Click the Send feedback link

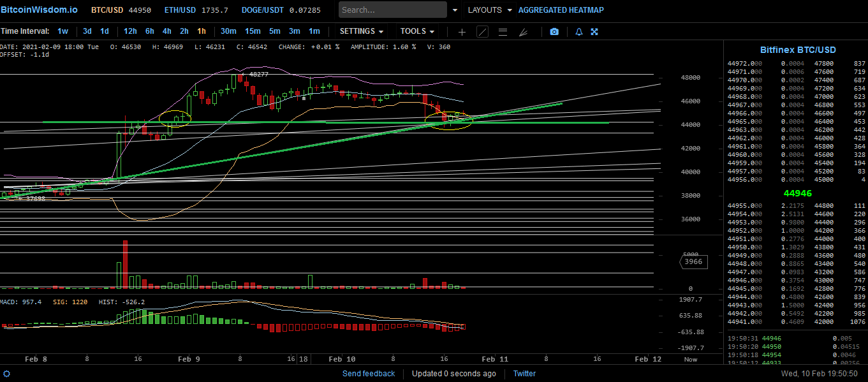(x=369, y=374)
